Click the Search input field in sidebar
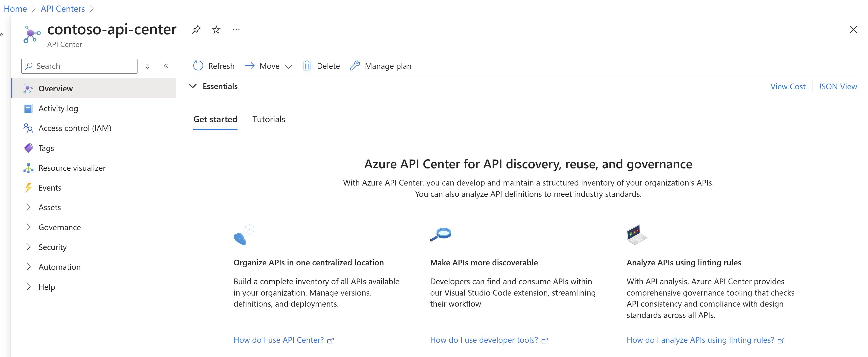868x357 pixels. click(80, 66)
